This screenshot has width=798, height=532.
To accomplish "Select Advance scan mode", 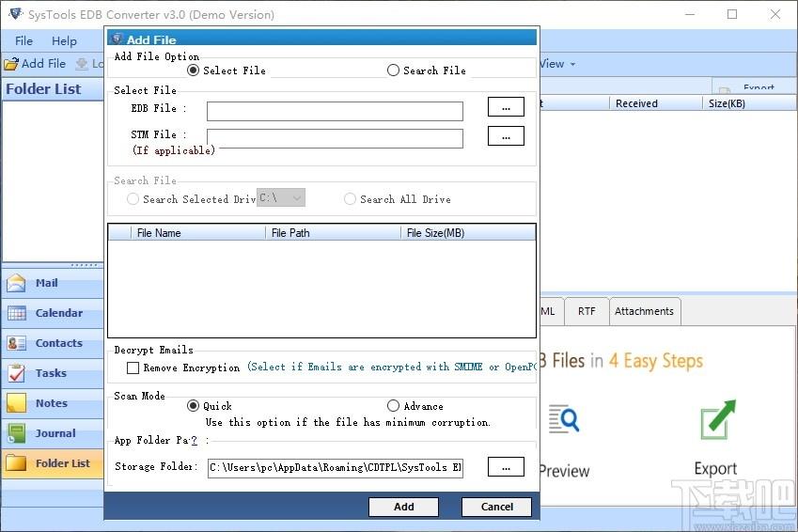I will pos(393,406).
